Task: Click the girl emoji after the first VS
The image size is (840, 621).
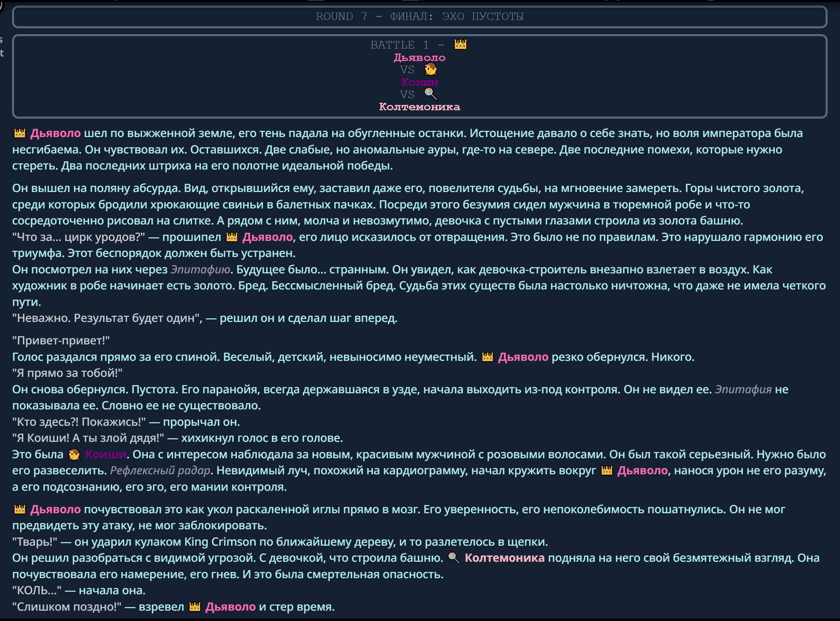Action: click(431, 70)
